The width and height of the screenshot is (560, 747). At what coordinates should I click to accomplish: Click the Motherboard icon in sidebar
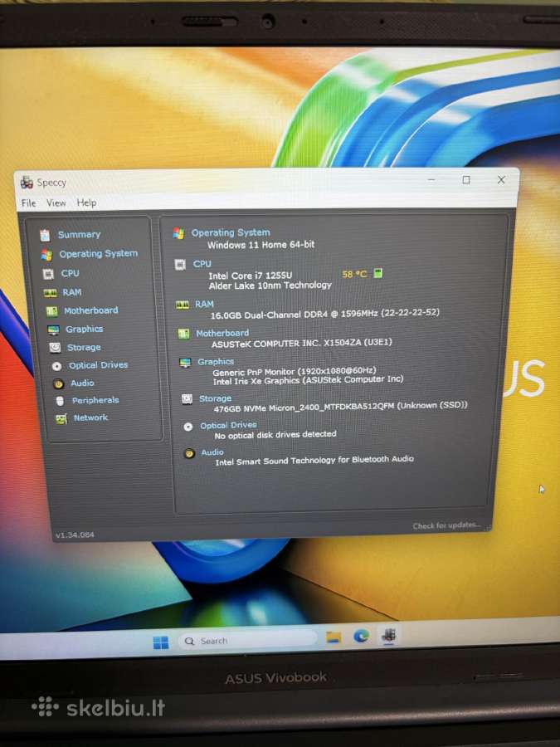click(x=51, y=311)
